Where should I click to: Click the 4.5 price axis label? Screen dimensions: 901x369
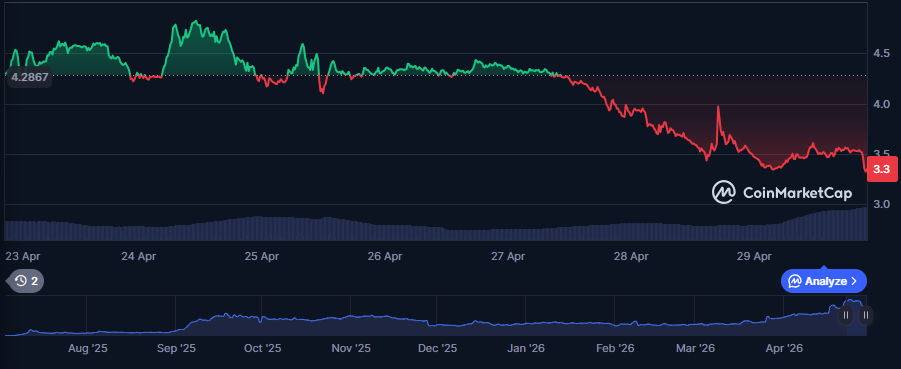881,53
